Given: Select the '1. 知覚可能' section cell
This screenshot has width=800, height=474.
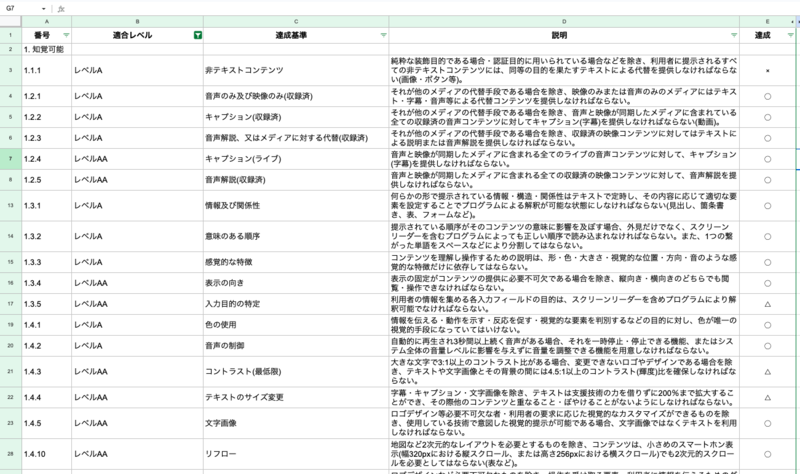Looking at the screenshot, I should click(x=46, y=49).
